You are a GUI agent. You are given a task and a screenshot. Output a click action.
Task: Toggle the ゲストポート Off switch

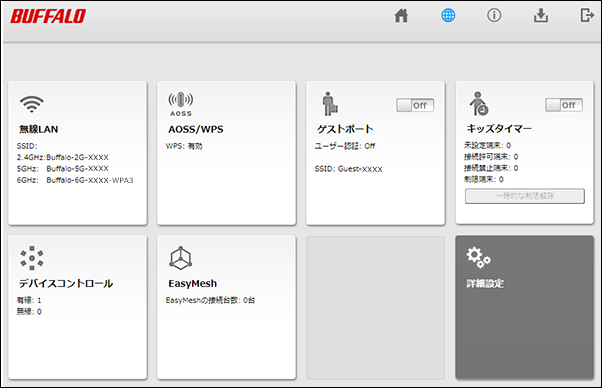[x=415, y=105]
